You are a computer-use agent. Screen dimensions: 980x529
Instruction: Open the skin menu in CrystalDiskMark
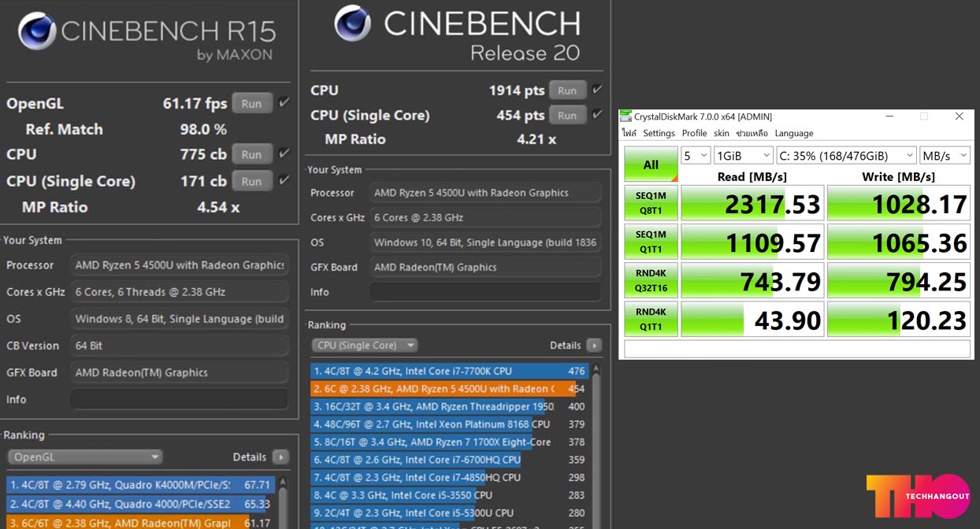coord(722,133)
